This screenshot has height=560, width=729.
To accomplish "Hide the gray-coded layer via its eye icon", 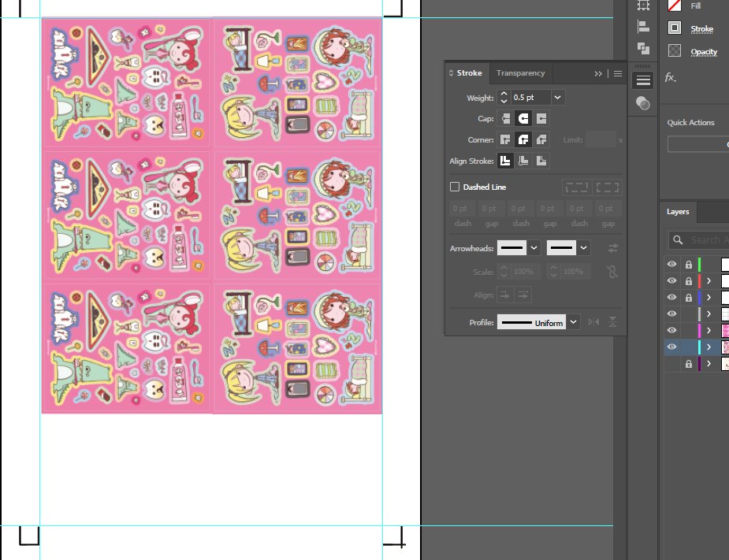I will (x=671, y=313).
